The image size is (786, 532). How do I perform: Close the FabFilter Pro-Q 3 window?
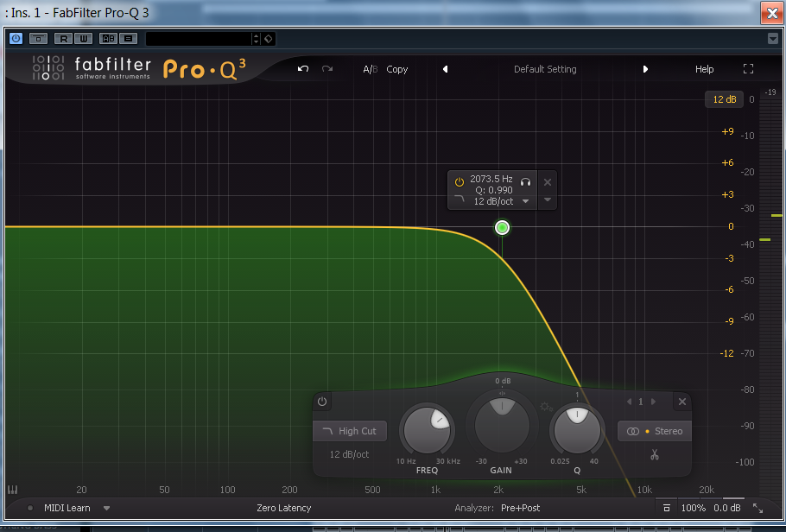click(x=772, y=13)
